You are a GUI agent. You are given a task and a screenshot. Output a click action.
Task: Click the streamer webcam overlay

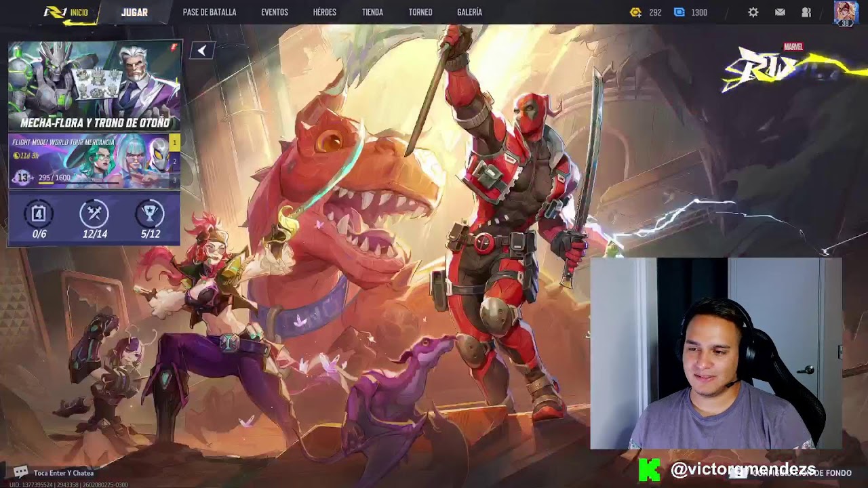click(x=716, y=353)
